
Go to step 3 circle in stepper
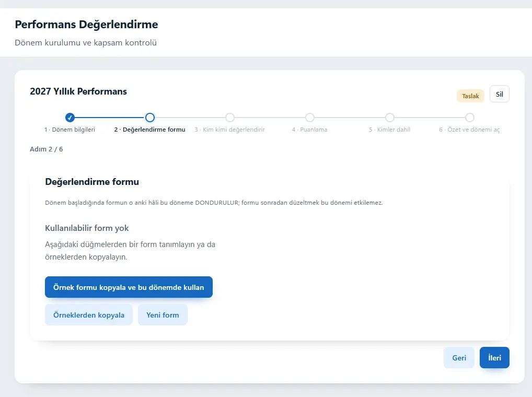pyautogui.click(x=230, y=118)
